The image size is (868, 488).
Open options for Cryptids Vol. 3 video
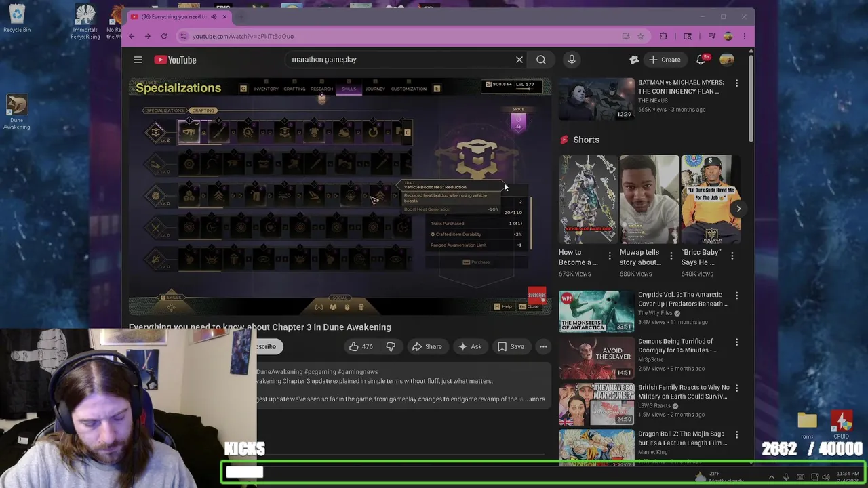pyautogui.click(x=736, y=296)
